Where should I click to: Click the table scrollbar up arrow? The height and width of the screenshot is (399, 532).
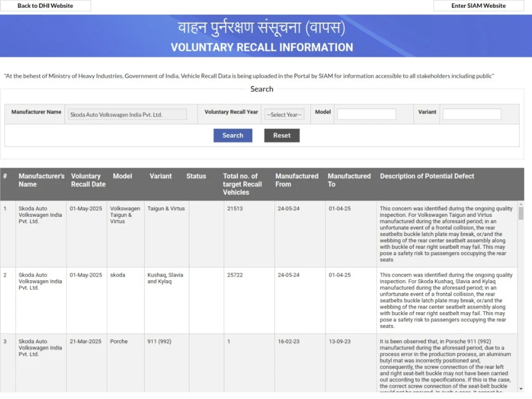[521, 205]
